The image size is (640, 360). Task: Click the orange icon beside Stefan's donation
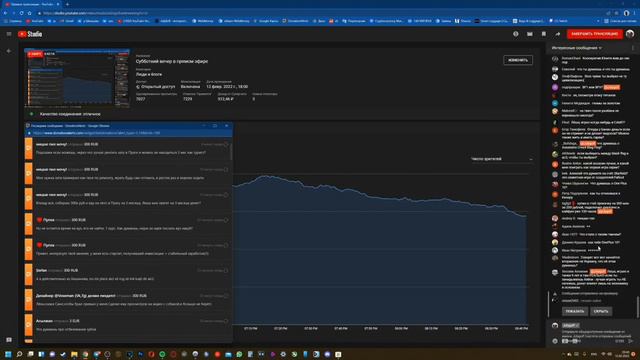[x=29, y=274]
